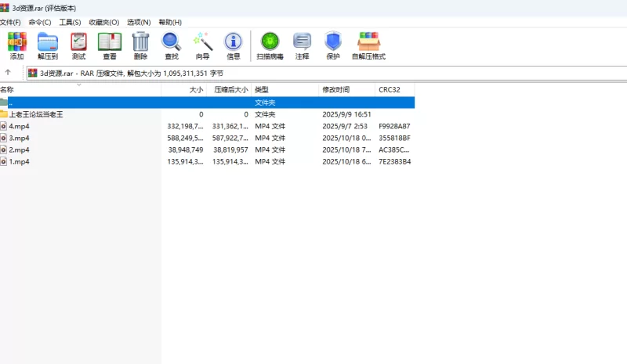
Task: Open the Favorites (收藏夹) menu
Action: (x=103, y=23)
